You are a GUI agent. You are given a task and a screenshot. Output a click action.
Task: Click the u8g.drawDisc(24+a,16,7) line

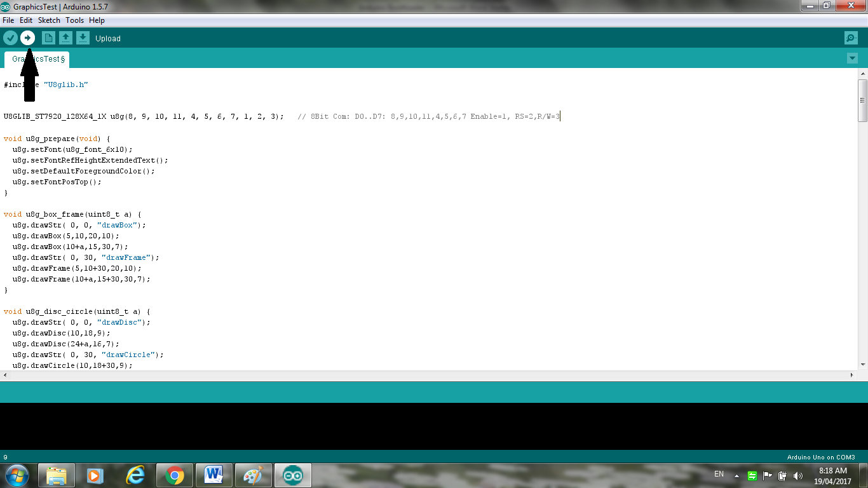[65, 344]
